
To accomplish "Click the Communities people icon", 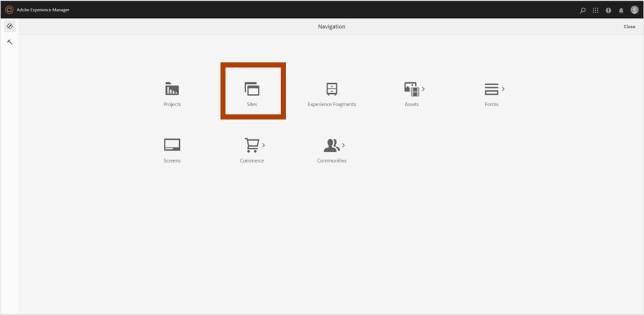I will [x=331, y=145].
